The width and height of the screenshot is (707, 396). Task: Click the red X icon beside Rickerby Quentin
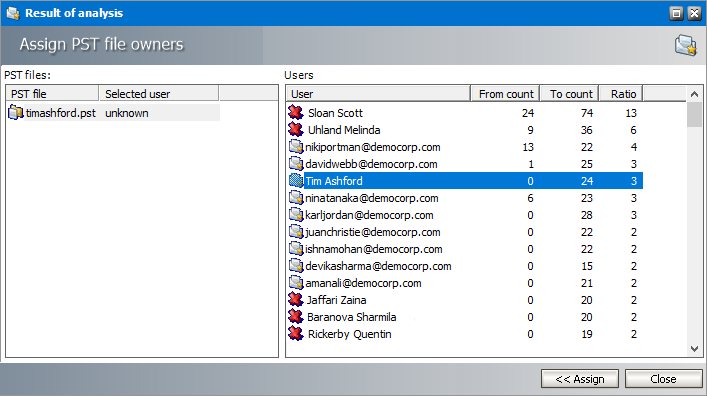[x=296, y=334]
